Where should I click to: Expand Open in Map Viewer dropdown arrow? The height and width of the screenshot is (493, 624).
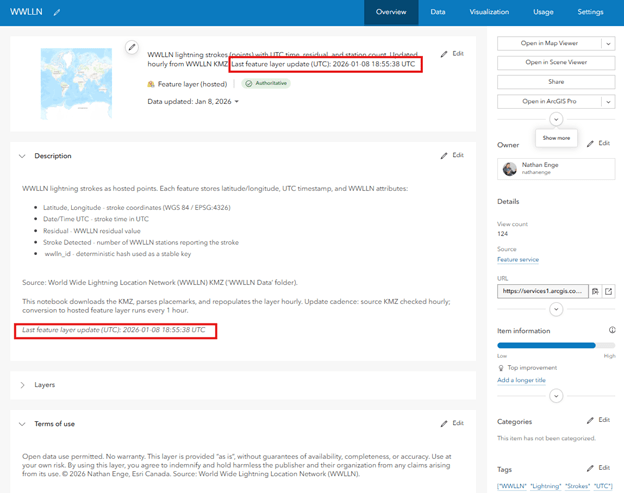(608, 43)
